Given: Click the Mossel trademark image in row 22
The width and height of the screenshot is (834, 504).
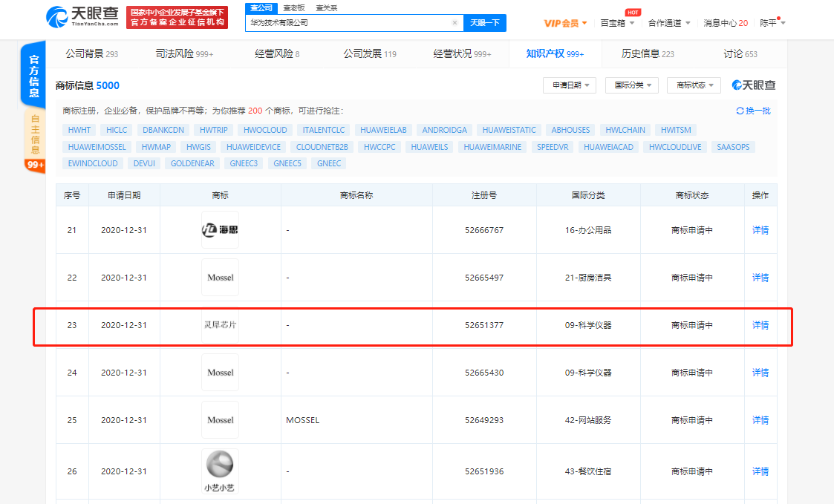Looking at the screenshot, I should (x=220, y=277).
